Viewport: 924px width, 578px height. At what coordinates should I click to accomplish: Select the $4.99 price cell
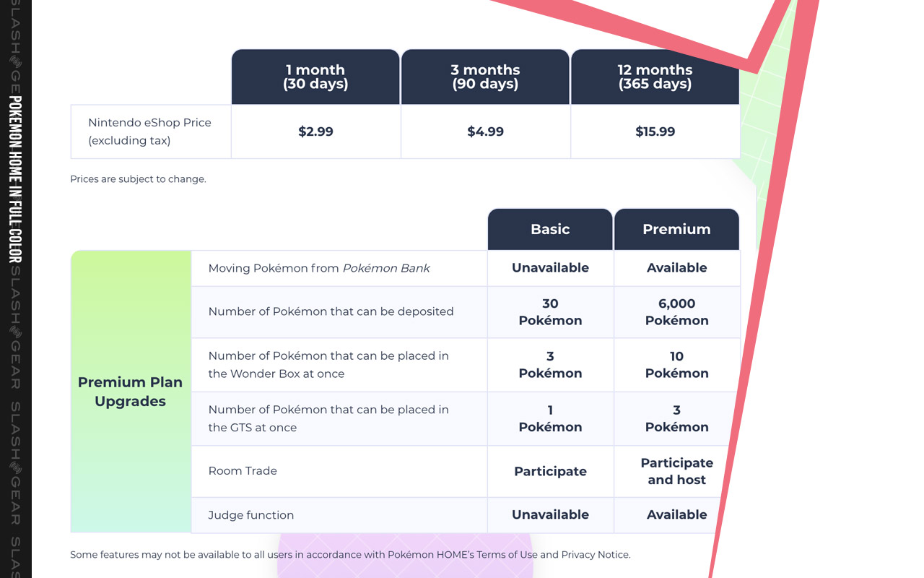[x=485, y=131]
